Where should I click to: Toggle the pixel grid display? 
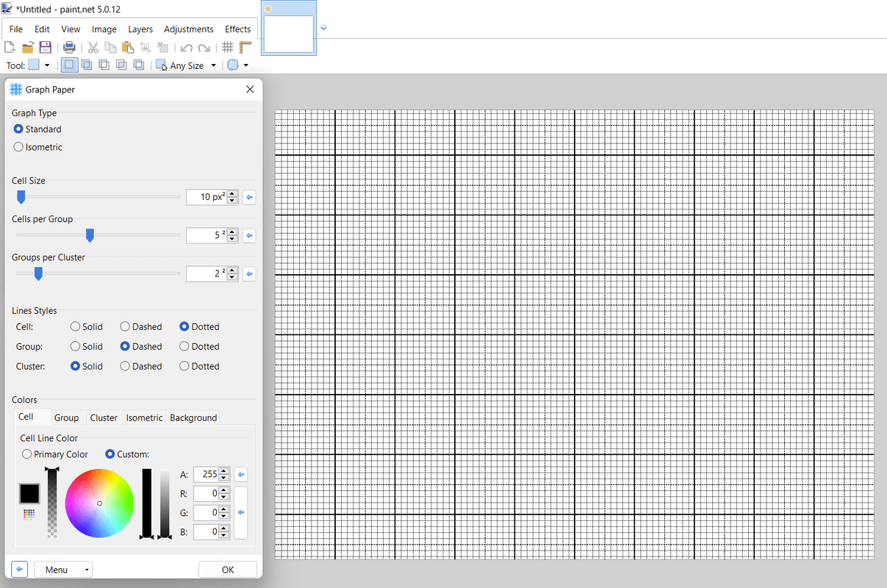coord(228,46)
